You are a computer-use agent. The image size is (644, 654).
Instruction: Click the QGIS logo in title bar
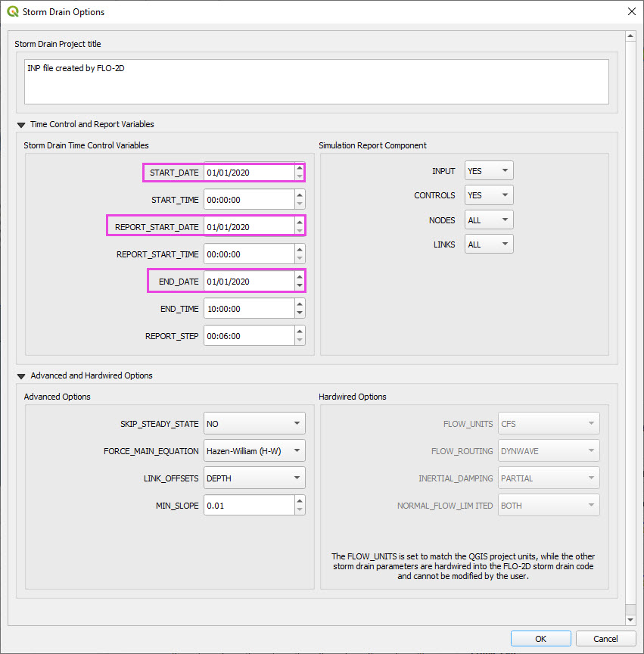(13, 11)
